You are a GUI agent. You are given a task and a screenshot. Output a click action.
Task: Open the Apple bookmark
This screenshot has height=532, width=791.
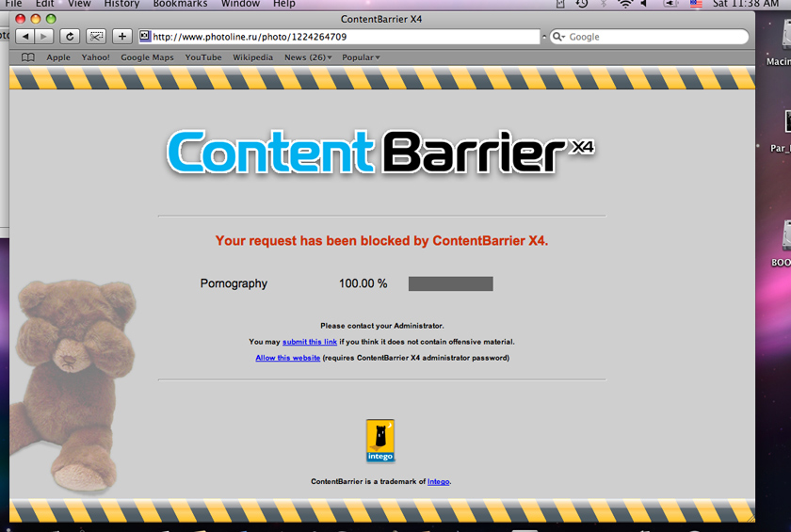(x=58, y=57)
